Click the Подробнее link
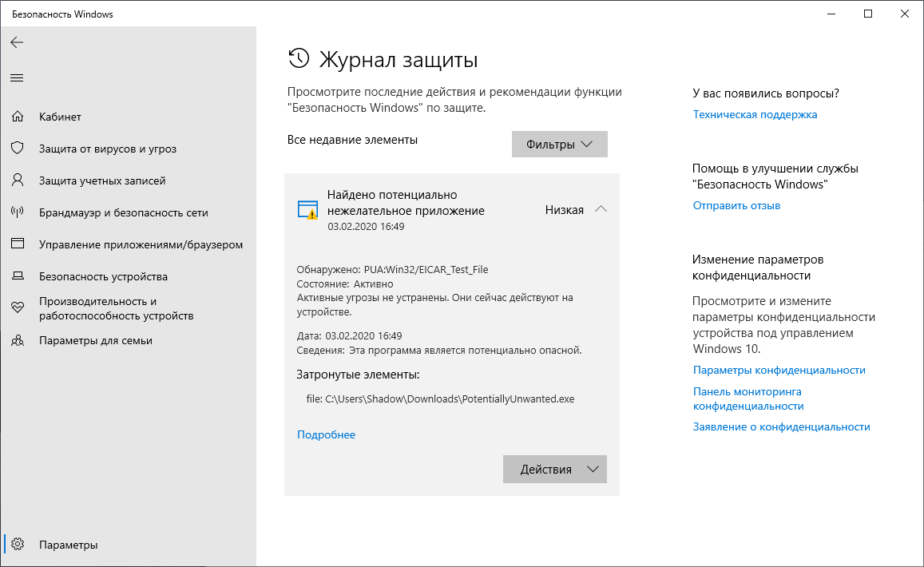 tap(326, 434)
